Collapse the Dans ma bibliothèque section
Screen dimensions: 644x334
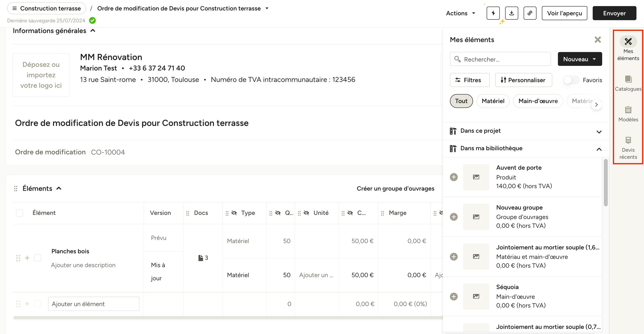tap(599, 149)
